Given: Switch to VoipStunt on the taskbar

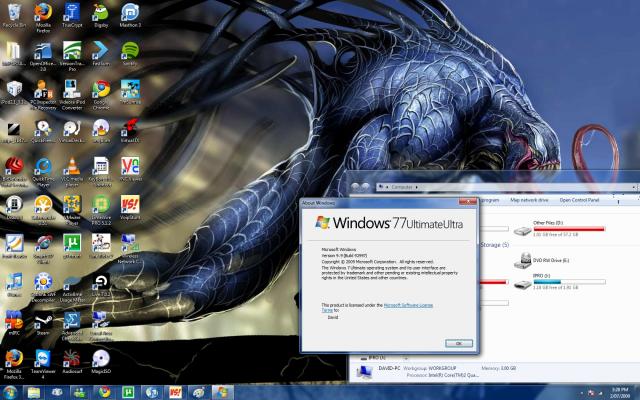Looking at the screenshot, I should pyautogui.click(x=176, y=393).
